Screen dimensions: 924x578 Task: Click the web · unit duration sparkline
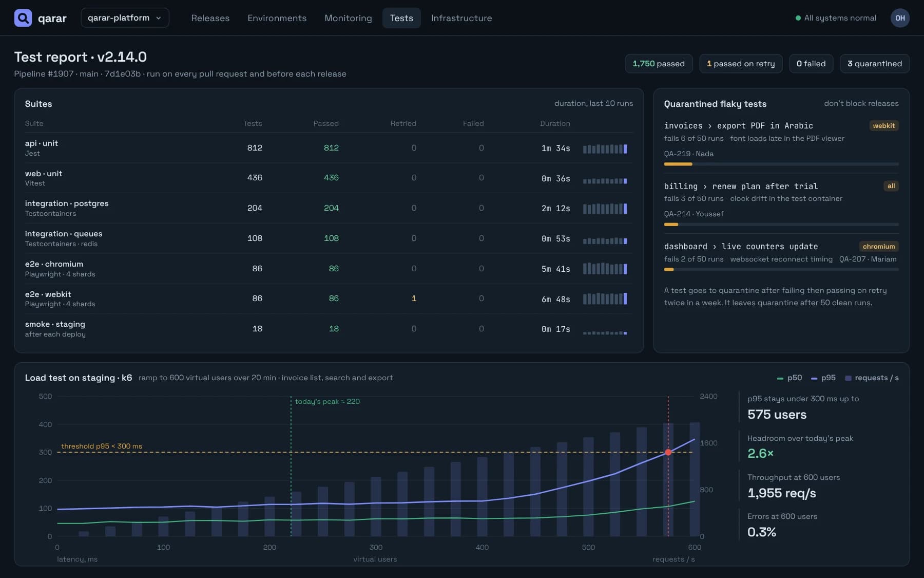(x=605, y=181)
